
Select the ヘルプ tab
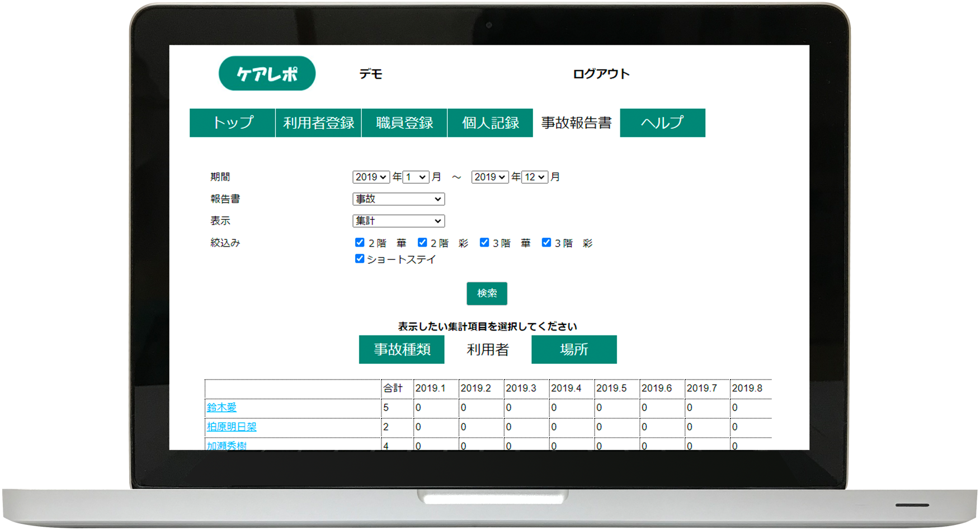coord(662,122)
